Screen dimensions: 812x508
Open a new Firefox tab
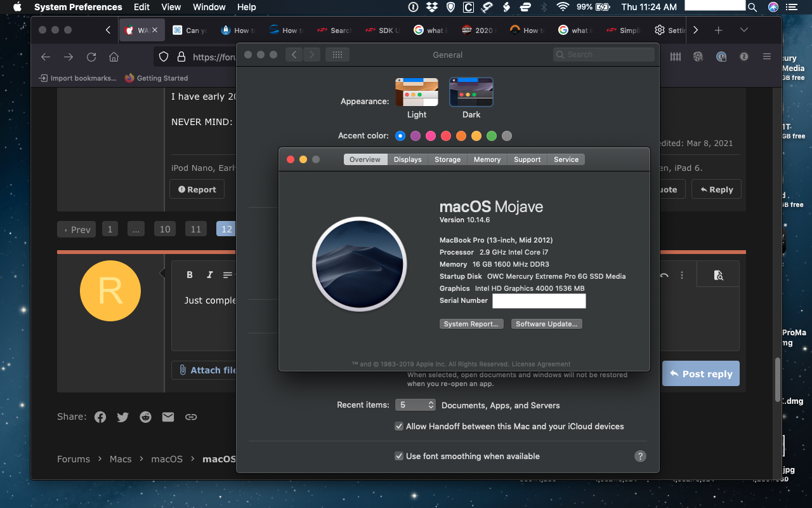point(718,30)
